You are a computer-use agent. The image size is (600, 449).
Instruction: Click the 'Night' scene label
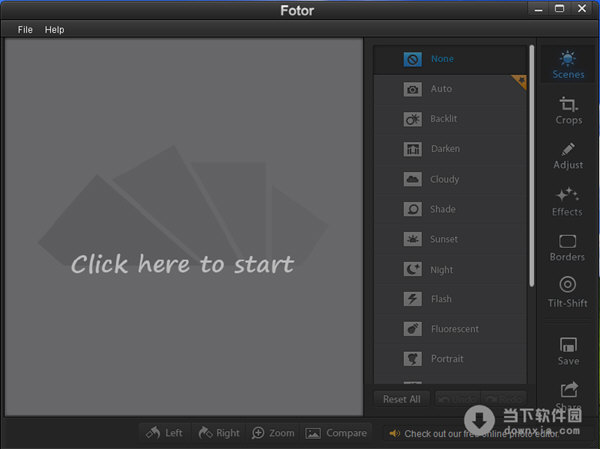coord(442,270)
